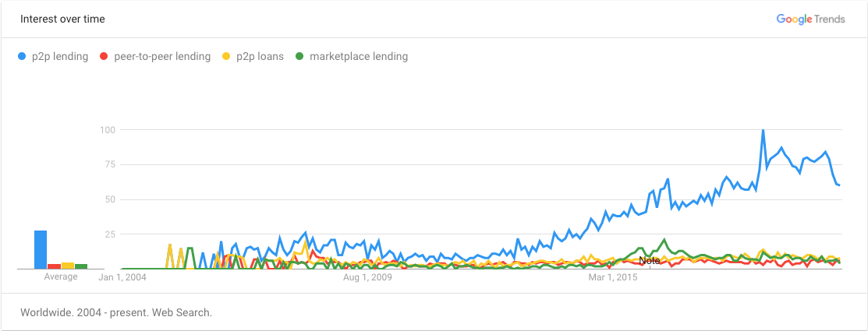Viewport: 868px width, 331px height.
Task: Click the green average bar
Action: (x=81, y=266)
